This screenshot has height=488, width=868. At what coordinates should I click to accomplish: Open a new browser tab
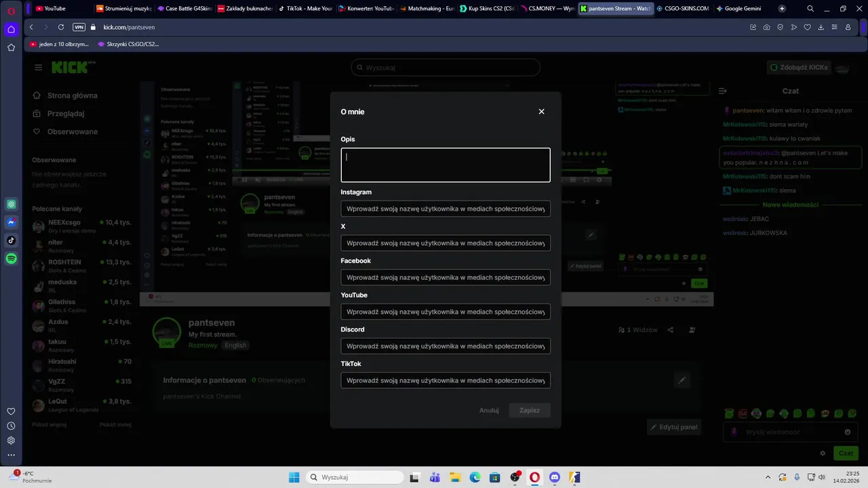(x=782, y=9)
